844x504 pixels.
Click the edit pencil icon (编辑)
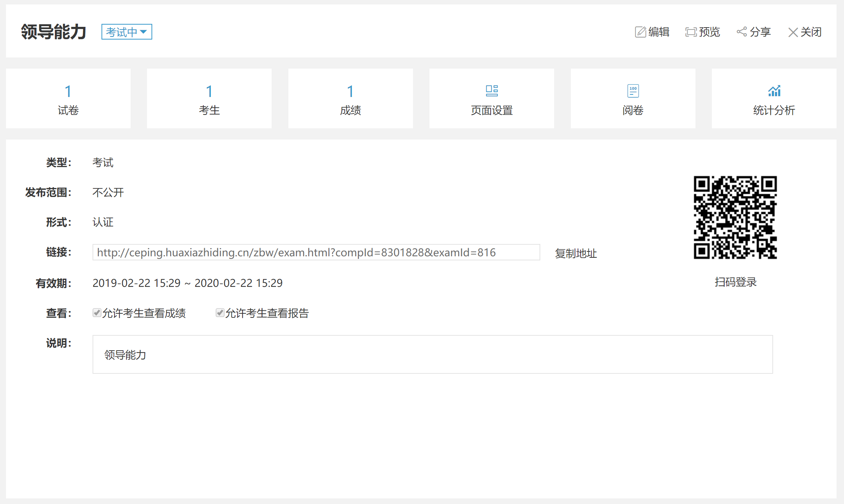[x=640, y=32]
